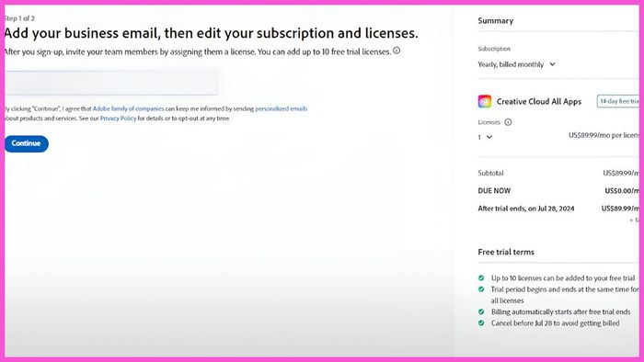Click the Free trial terms heading
The width and height of the screenshot is (644, 362).
pos(506,252)
